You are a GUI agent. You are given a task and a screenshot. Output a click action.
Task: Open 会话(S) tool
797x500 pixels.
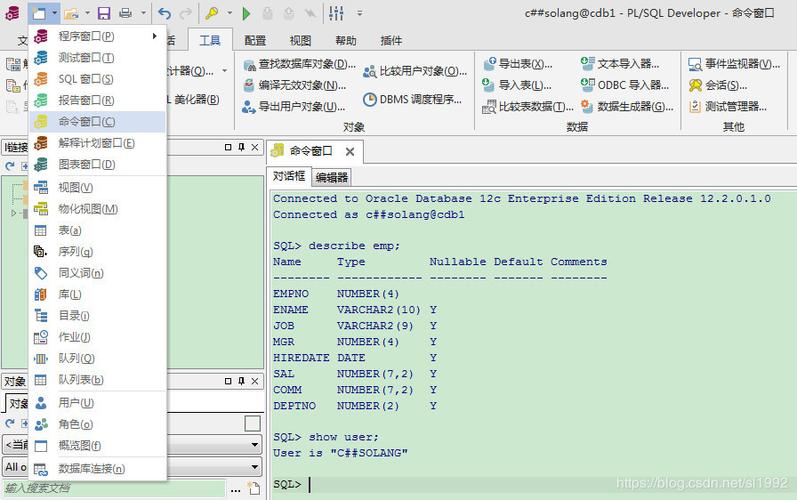click(718, 85)
